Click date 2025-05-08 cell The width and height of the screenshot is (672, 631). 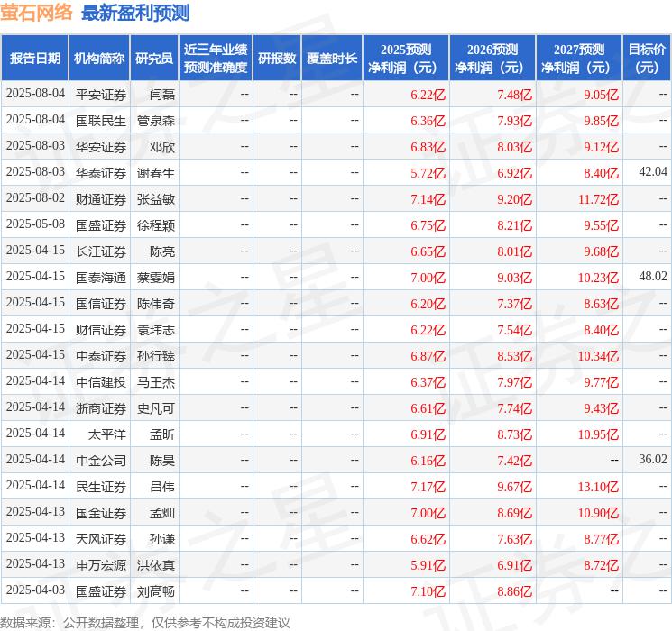pos(35,224)
